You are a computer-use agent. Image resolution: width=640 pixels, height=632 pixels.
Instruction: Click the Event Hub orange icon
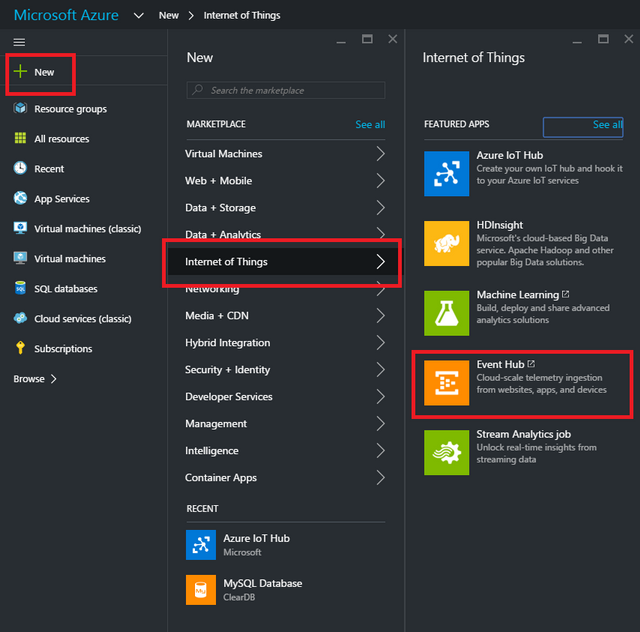point(446,383)
